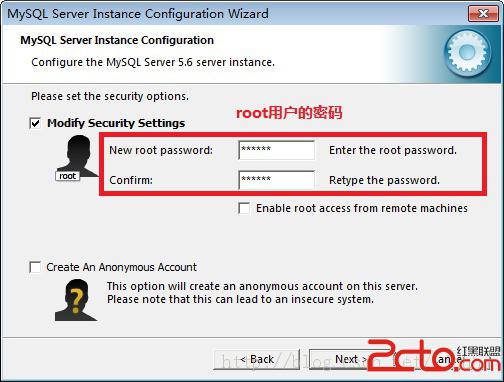The image size is (504, 382).
Task: Click the Modify Security Settings label
Action: [x=116, y=123]
